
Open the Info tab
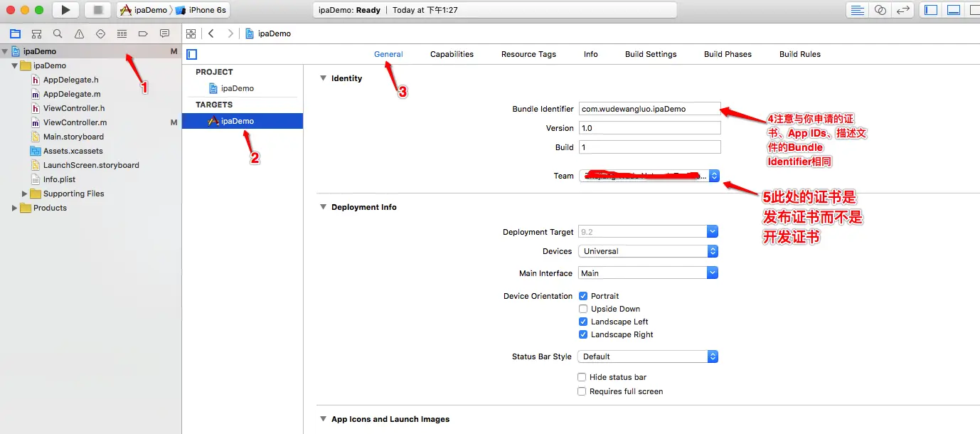click(x=591, y=54)
